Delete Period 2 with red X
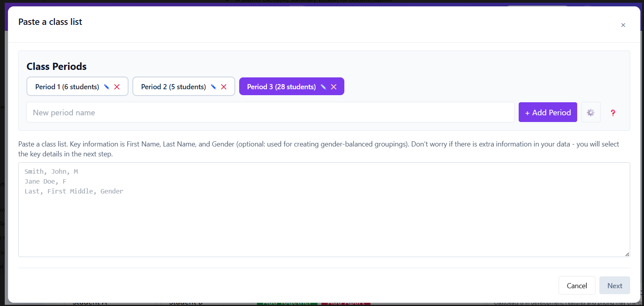 click(224, 87)
